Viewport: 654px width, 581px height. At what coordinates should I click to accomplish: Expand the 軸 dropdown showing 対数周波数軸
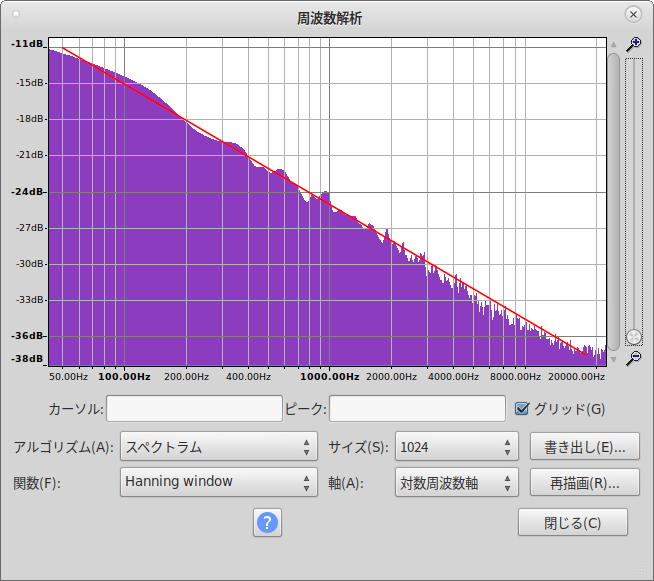(456, 482)
